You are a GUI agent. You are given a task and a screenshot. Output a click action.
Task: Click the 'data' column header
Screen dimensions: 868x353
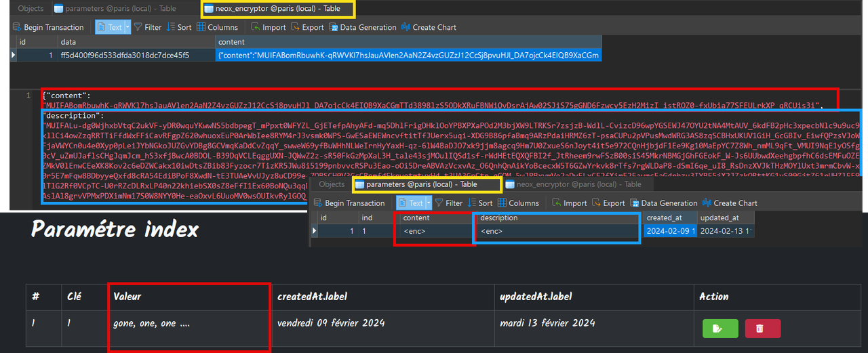point(136,42)
